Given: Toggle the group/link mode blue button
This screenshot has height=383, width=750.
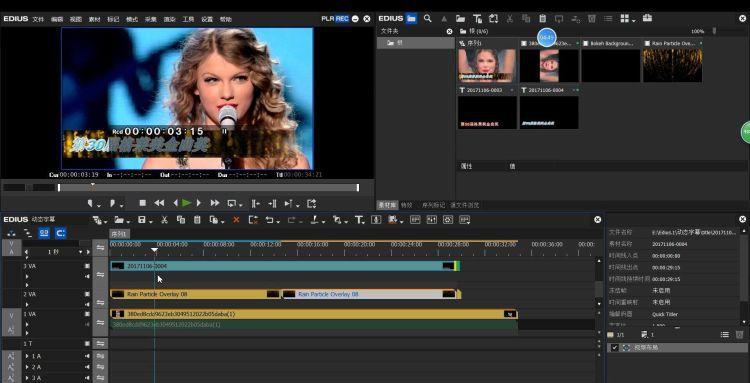Looking at the screenshot, I should coord(44,233).
